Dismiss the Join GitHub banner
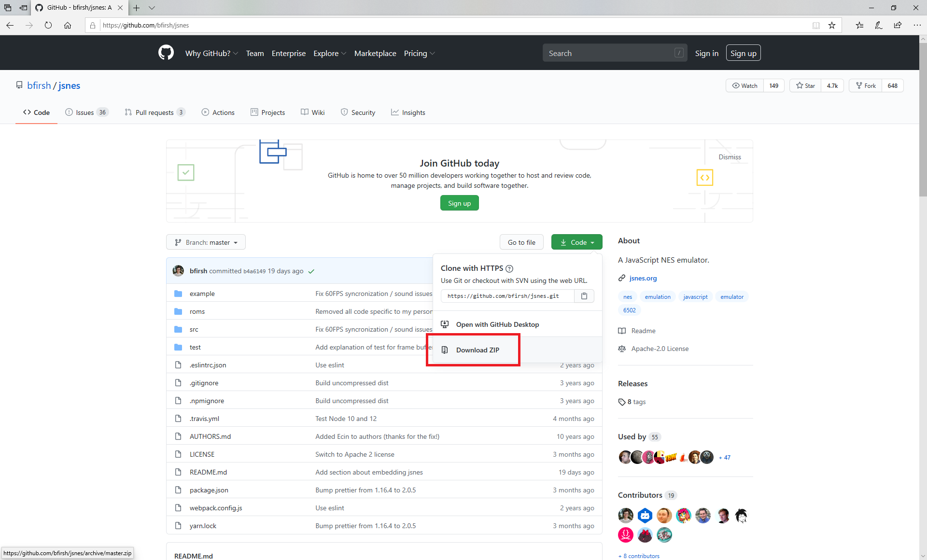 730,157
